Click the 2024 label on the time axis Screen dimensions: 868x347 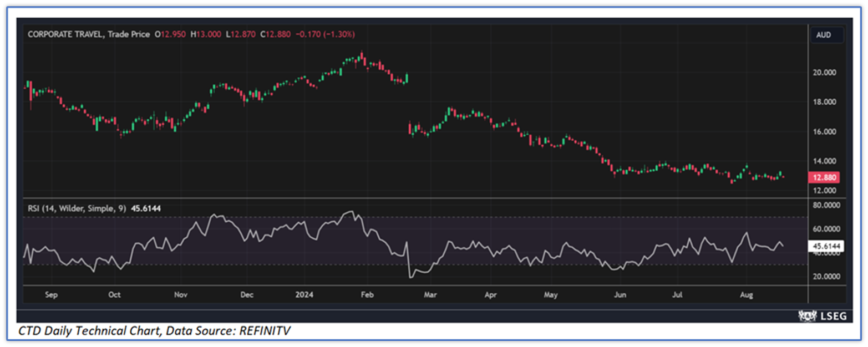pyautogui.click(x=304, y=295)
